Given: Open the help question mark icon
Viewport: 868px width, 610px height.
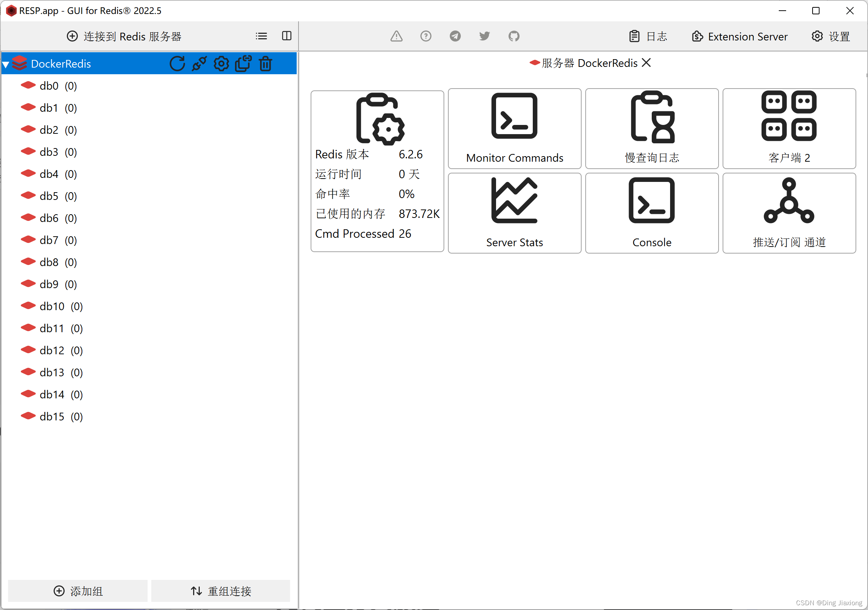Looking at the screenshot, I should (x=426, y=36).
